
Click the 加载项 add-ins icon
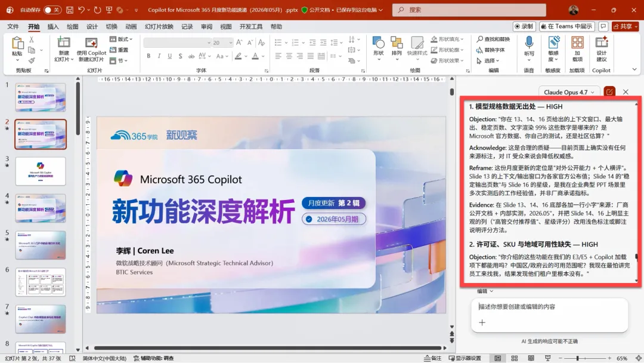click(x=577, y=43)
